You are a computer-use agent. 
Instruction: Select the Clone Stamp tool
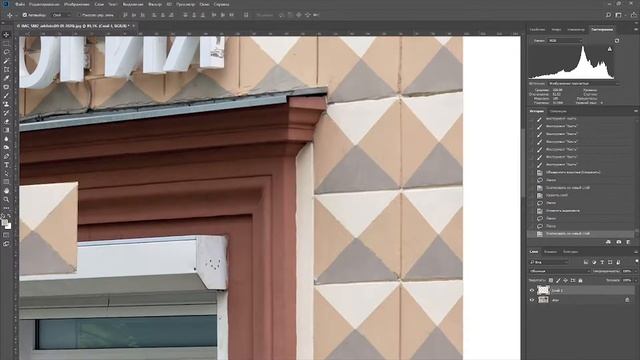click(6, 104)
